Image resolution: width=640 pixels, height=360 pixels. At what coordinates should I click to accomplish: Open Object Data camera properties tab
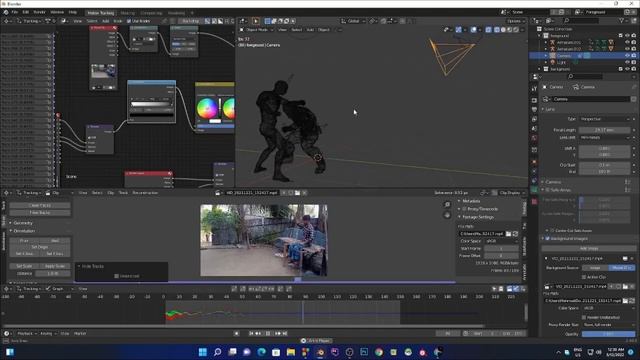tap(534, 190)
